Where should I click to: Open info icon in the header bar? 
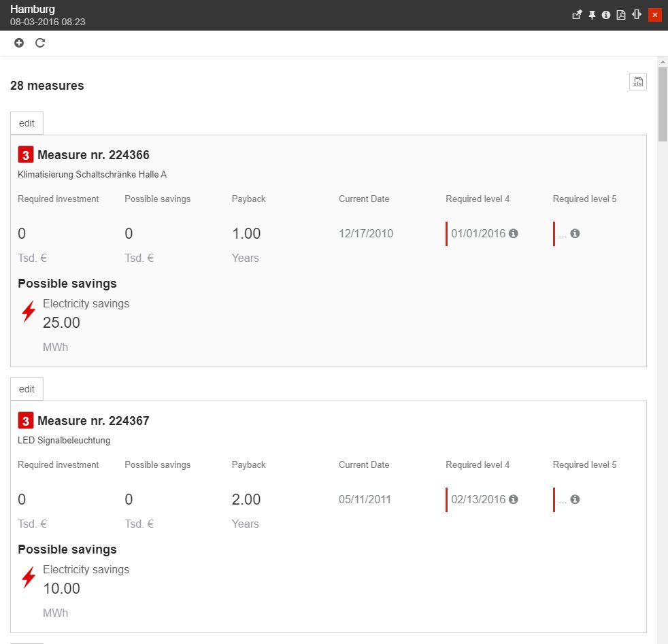tap(606, 15)
